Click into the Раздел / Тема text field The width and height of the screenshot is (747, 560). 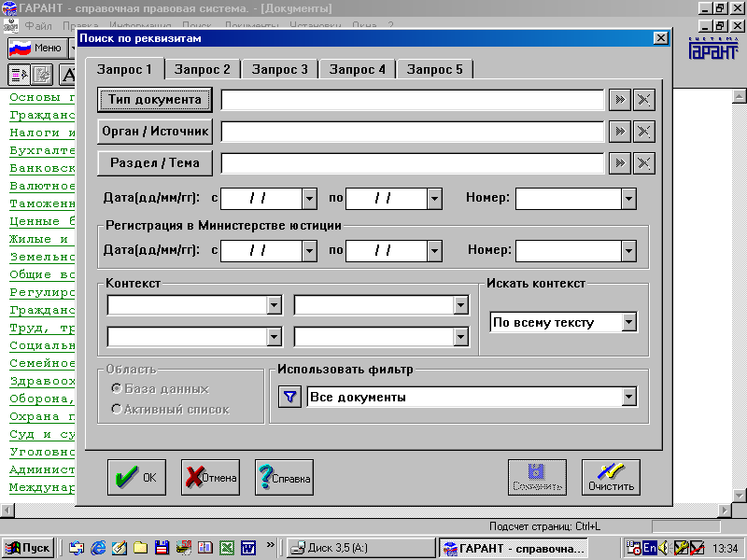413,163
